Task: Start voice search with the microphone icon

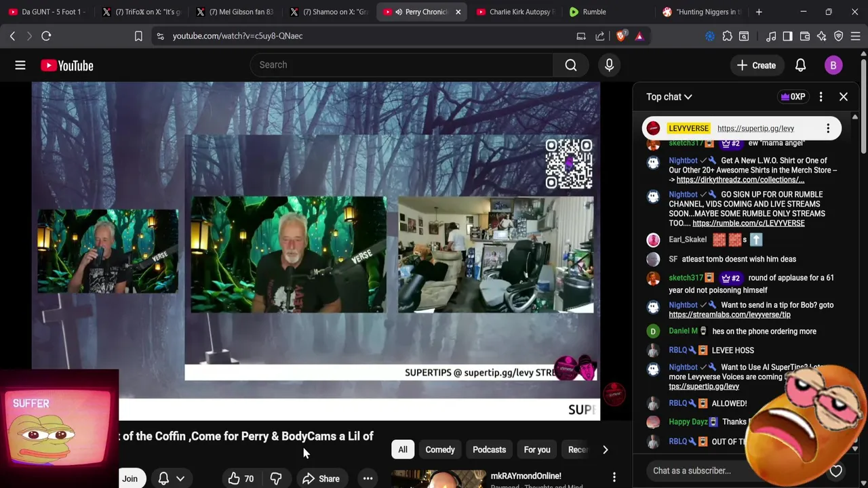Action: [x=609, y=65]
